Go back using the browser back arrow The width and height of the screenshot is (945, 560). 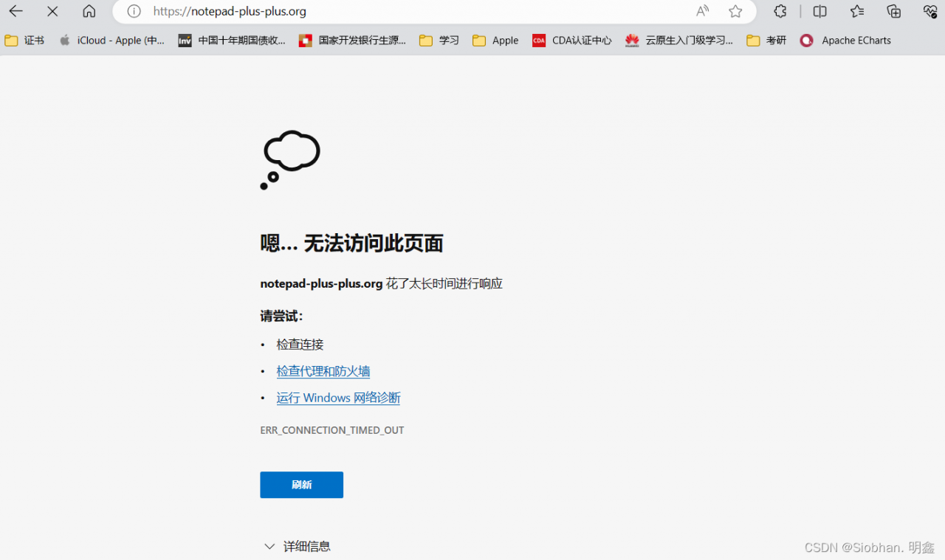pos(16,11)
